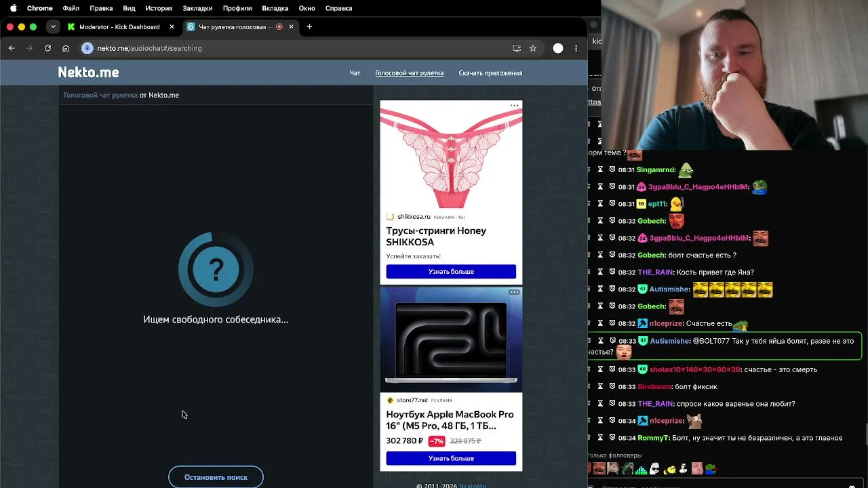Click the popcat emote in n1ceprize's message
The image size is (868, 488).
[694, 421]
